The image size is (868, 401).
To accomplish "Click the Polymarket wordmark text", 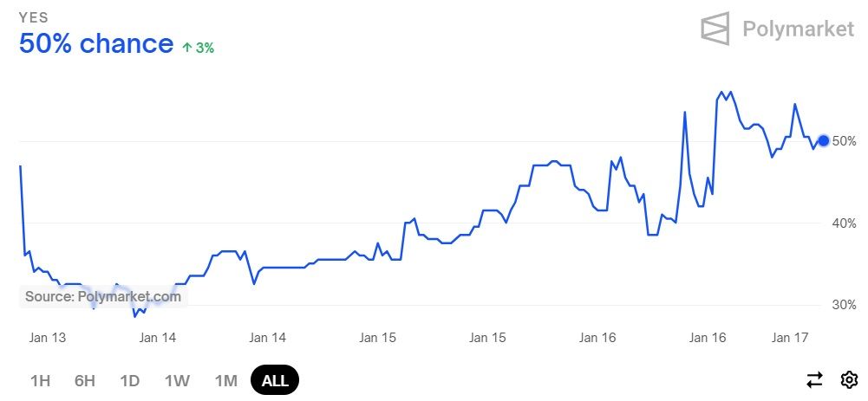I will (x=799, y=29).
